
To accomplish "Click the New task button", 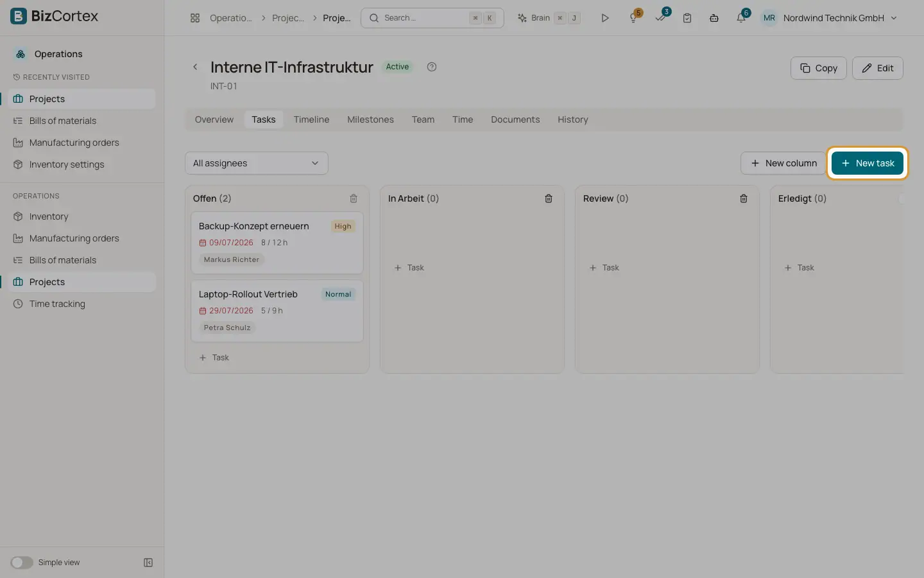I will [x=868, y=163].
